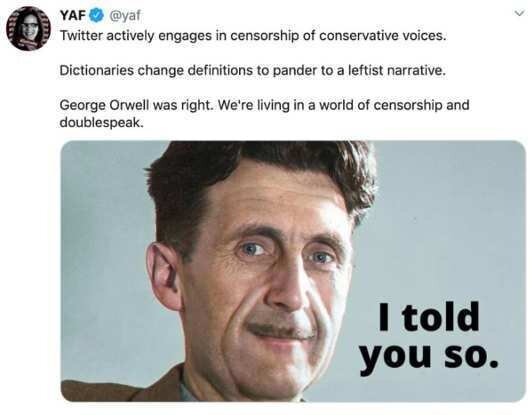
Task: Expand the tweet options chevron
Action: pos(519,14)
